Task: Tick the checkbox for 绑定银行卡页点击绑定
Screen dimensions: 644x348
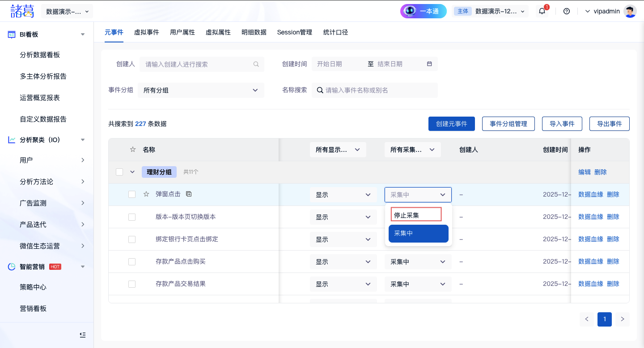Action: coord(132,239)
